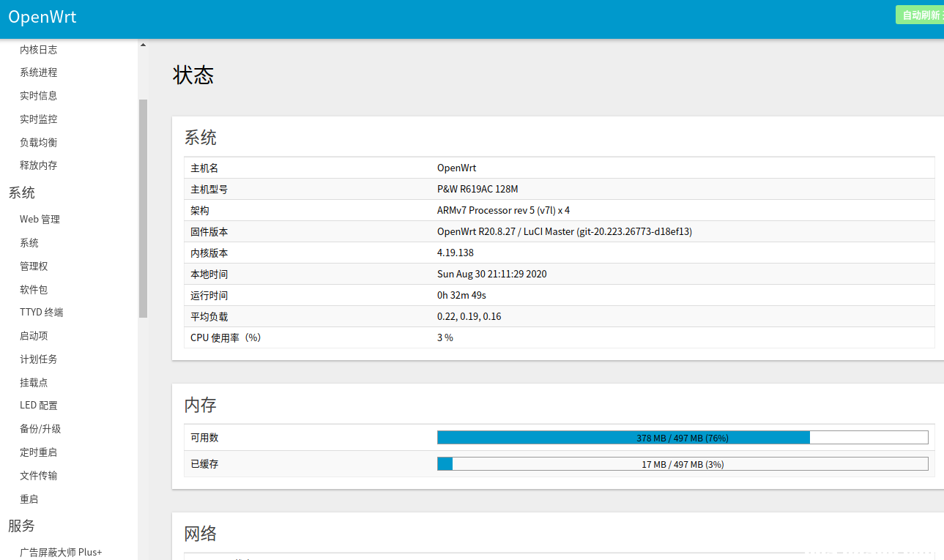Select 负载均衡 from the sidebar
944x560 pixels.
tap(38, 143)
